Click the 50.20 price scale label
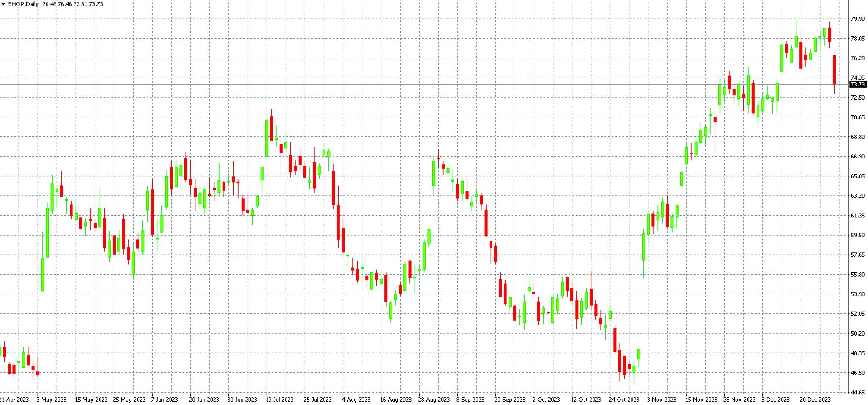The width and height of the screenshot is (868, 405). [x=857, y=333]
